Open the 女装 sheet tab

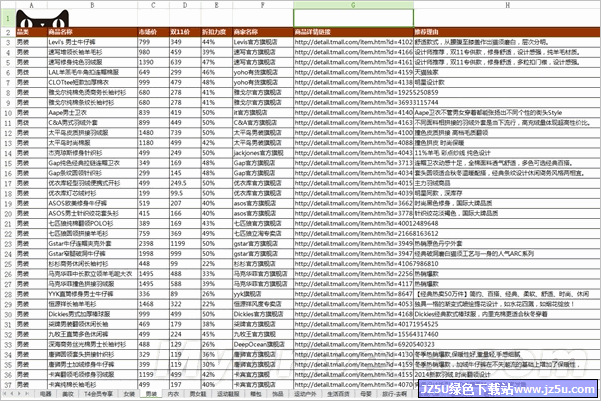pos(129,394)
